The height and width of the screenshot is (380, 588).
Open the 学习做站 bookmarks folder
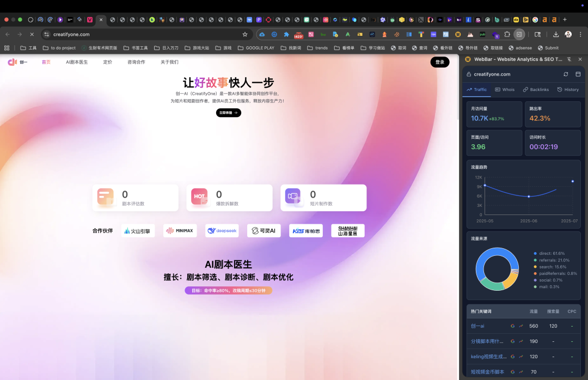pyautogui.click(x=373, y=48)
